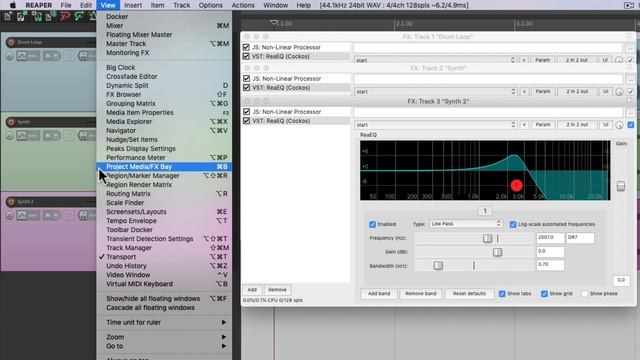Expand the Go to submenu
640x360 pixels.
click(x=165, y=346)
